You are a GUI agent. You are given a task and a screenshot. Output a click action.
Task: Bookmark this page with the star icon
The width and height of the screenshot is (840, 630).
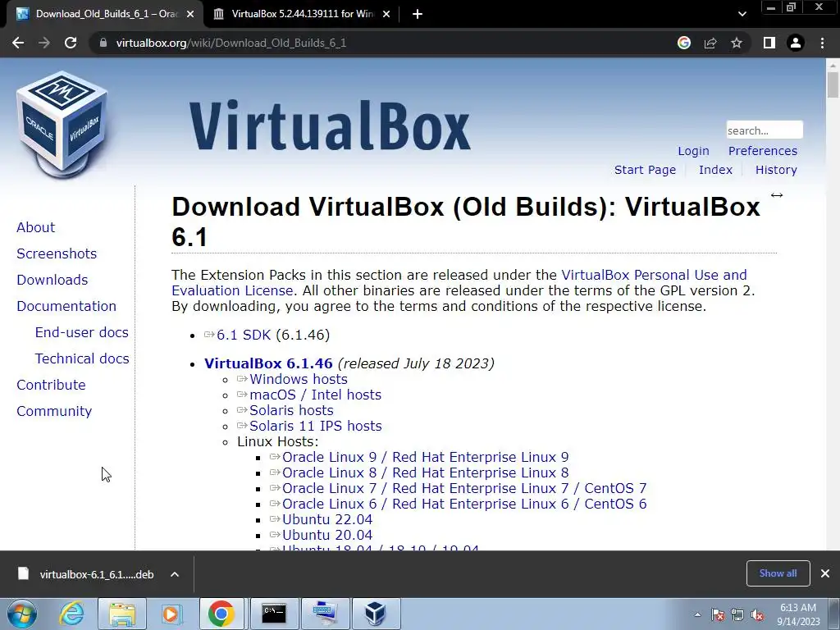(x=737, y=43)
